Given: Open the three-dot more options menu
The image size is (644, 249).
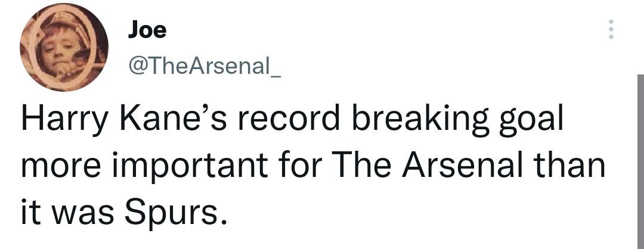Looking at the screenshot, I should pyautogui.click(x=609, y=29).
